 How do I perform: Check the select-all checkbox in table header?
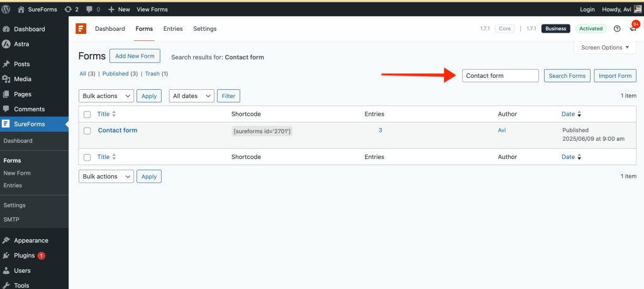[87, 114]
